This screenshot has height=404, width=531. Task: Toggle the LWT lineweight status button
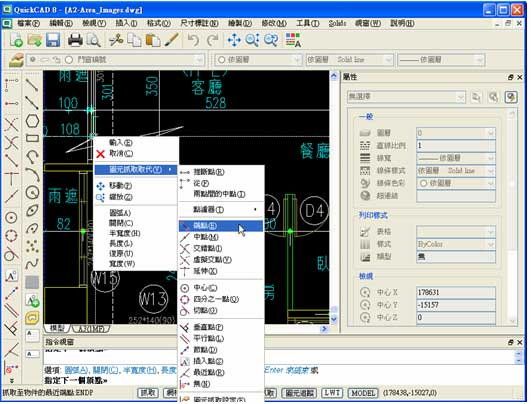[332, 393]
